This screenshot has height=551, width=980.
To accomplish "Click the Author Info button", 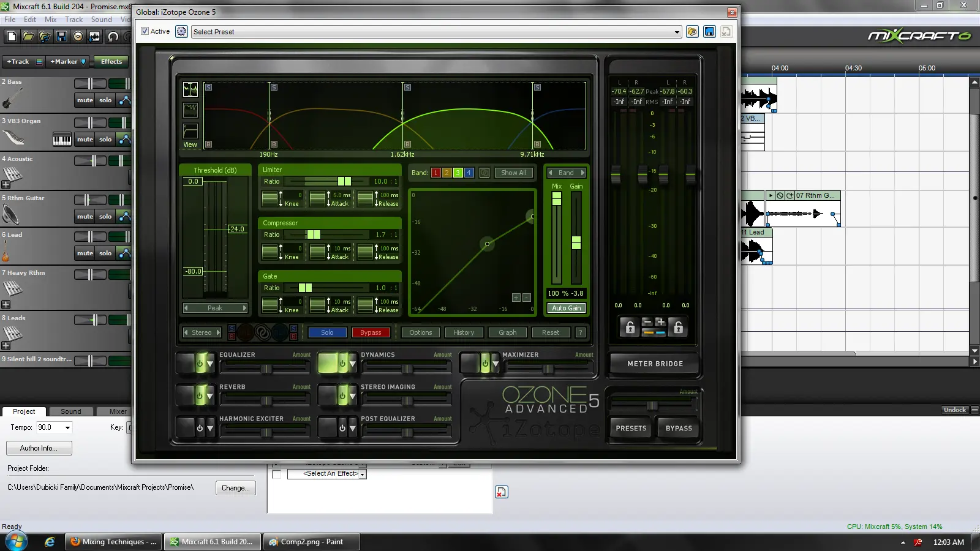I will coord(39,448).
